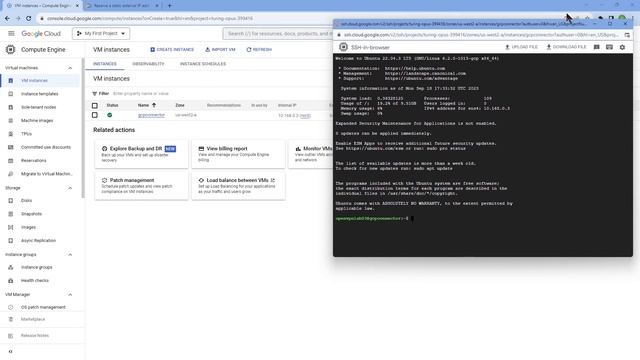Click the green running status icon

tap(109, 116)
